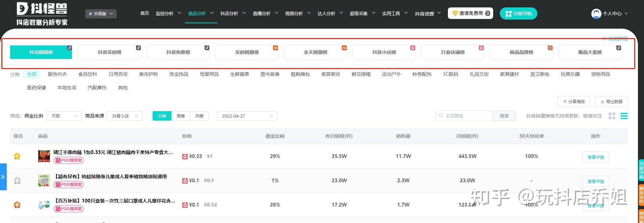This screenshot has width=644, height=223.
Task: Click PDD搜同款 for 百万补贴 口罩
Action: click(69, 209)
